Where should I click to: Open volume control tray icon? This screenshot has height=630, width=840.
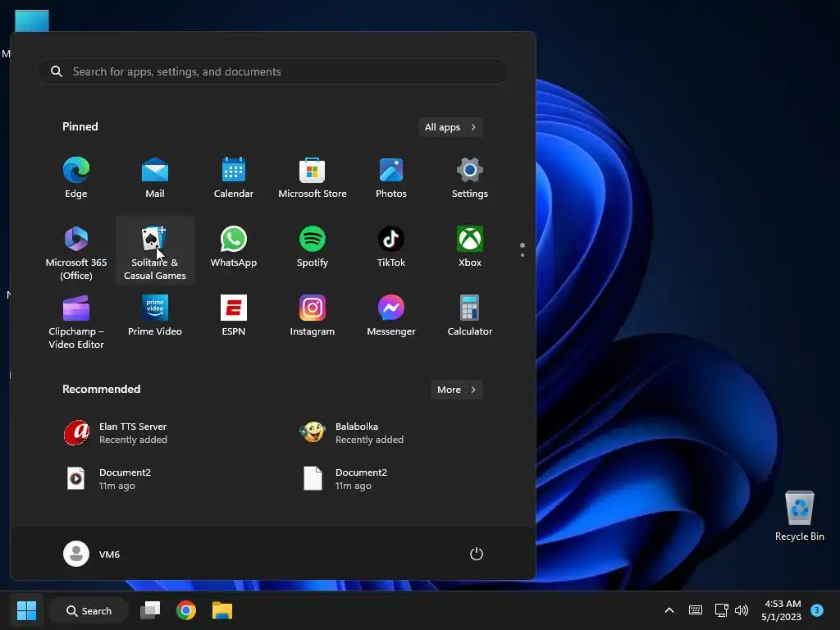click(742, 610)
